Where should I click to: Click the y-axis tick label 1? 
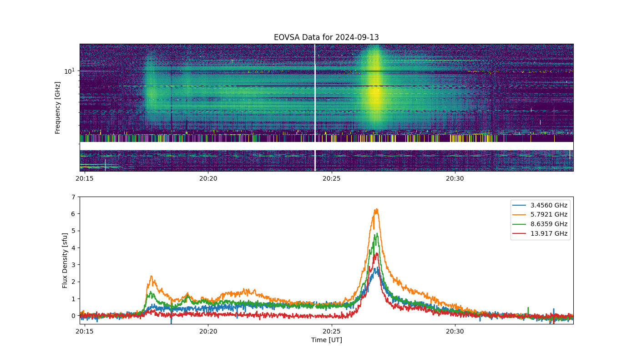tap(73, 299)
